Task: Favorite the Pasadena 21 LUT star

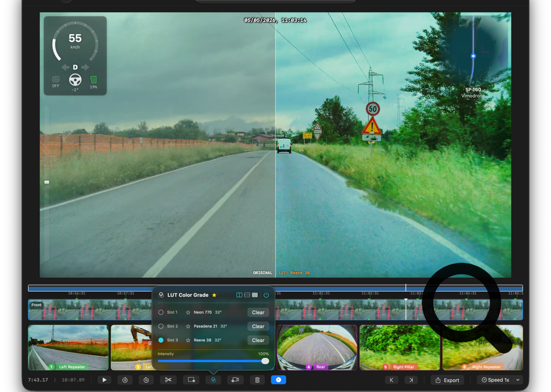Action: pos(188,326)
